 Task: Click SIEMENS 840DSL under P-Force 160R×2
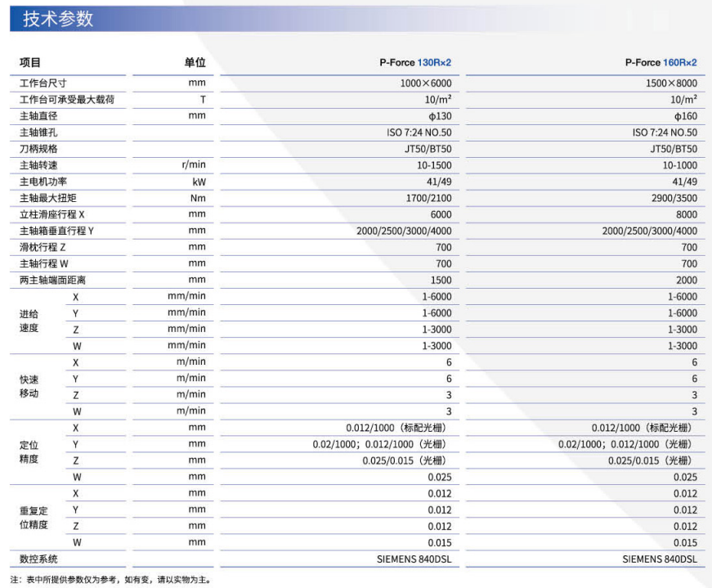660,559
